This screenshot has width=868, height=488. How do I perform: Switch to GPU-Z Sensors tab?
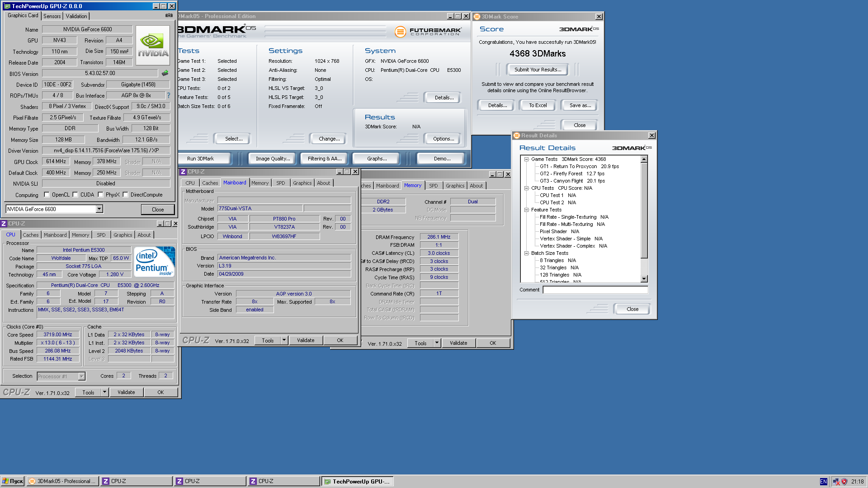coord(52,16)
